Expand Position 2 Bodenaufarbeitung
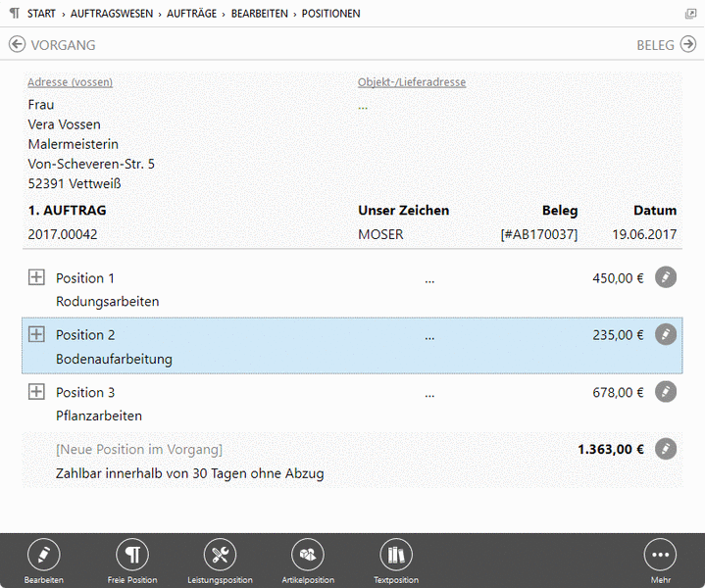This screenshot has width=705, height=588. [36, 334]
